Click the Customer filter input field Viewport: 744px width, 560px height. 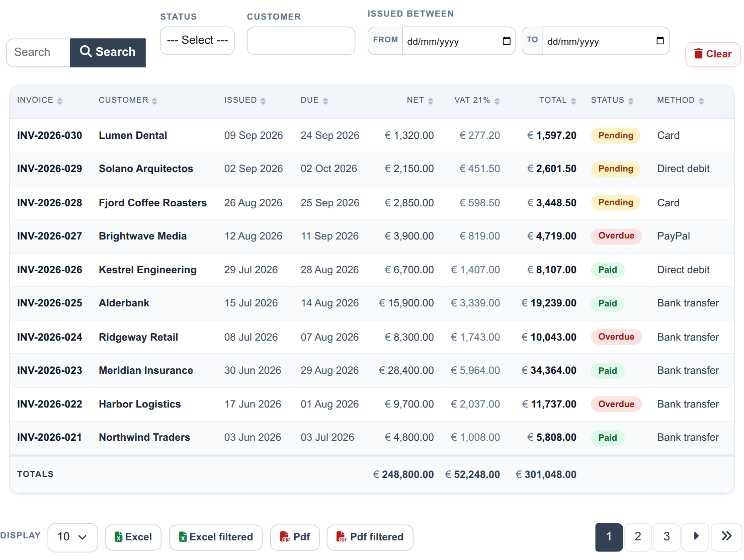coord(301,41)
